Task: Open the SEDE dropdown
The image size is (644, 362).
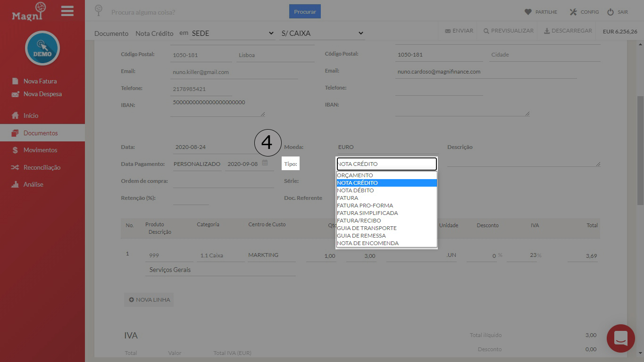Action: click(x=231, y=33)
